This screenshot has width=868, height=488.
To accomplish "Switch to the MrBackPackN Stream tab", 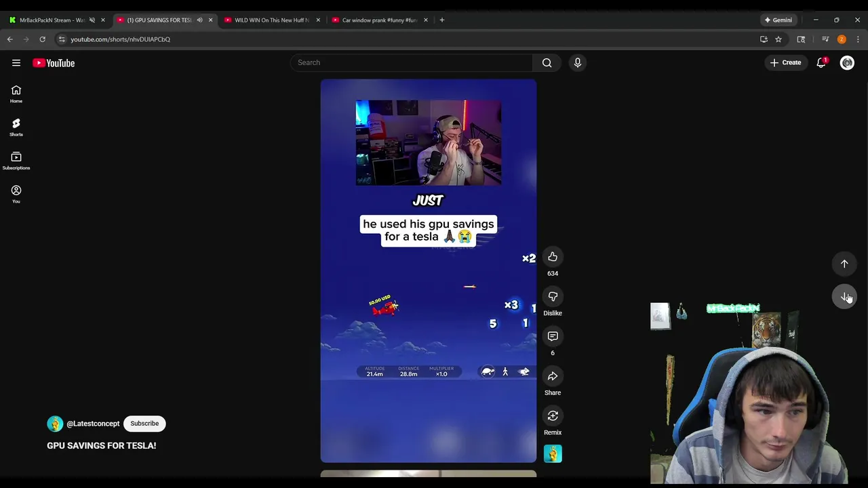I will point(52,20).
